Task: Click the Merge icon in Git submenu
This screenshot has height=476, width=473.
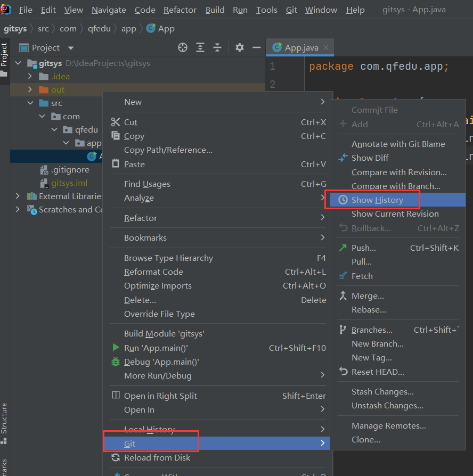Action: click(343, 296)
